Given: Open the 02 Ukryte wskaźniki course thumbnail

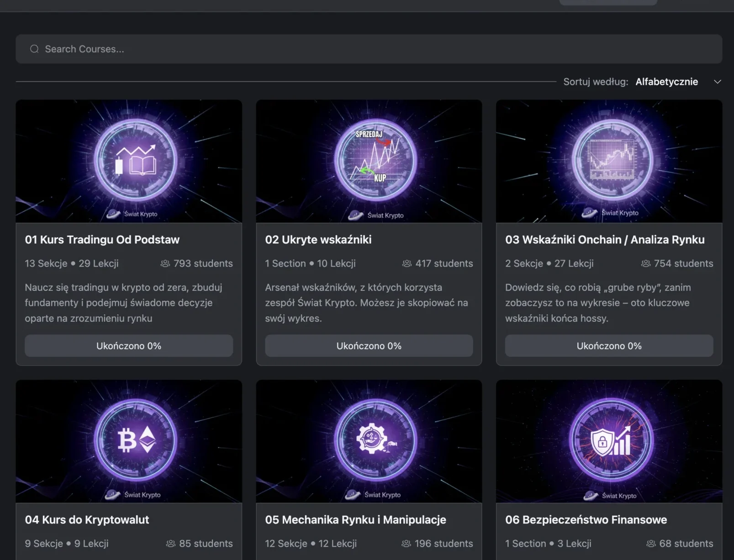Looking at the screenshot, I should coord(369,161).
